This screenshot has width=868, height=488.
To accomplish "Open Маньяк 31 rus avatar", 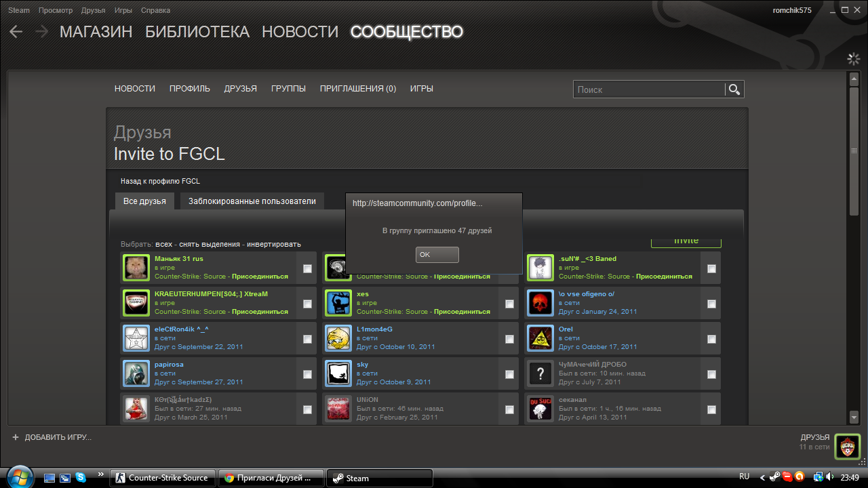I will [x=136, y=268].
